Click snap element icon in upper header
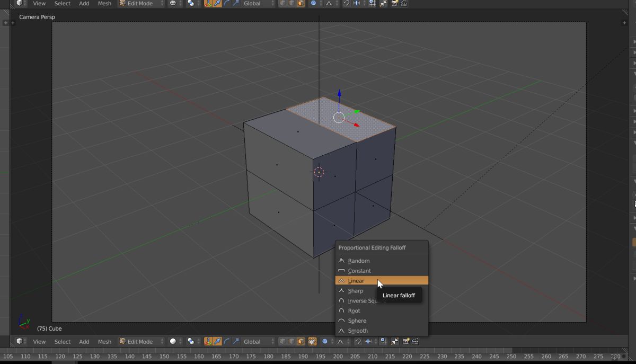Viewport: 636px width, 364px height. 358,3
